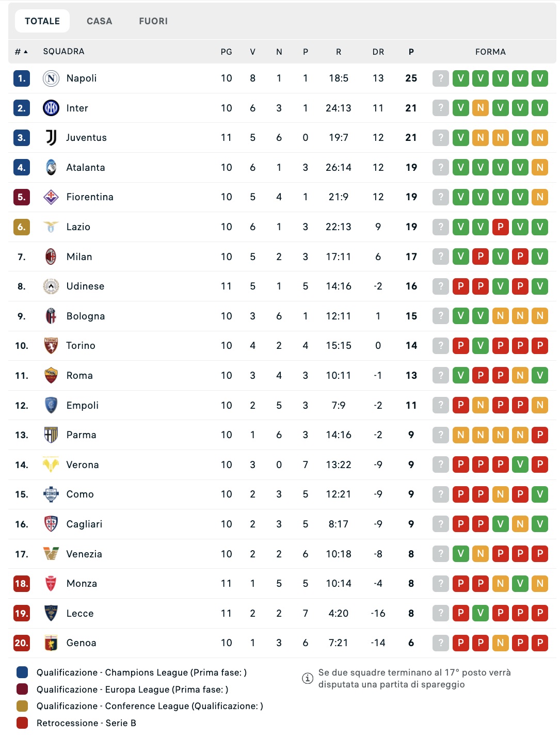The image size is (560, 737).
Task: Click Lazio's red P form badge
Action: click(x=500, y=227)
